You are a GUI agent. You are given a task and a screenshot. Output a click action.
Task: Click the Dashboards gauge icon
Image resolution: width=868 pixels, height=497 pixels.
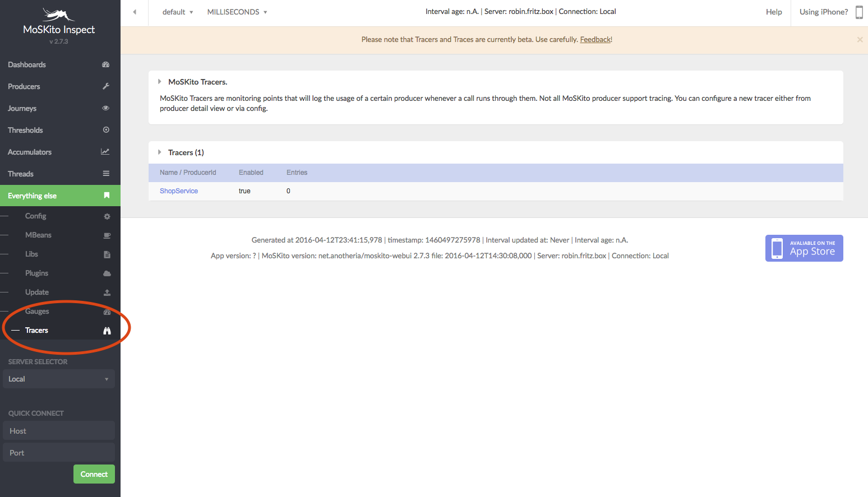point(105,64)
